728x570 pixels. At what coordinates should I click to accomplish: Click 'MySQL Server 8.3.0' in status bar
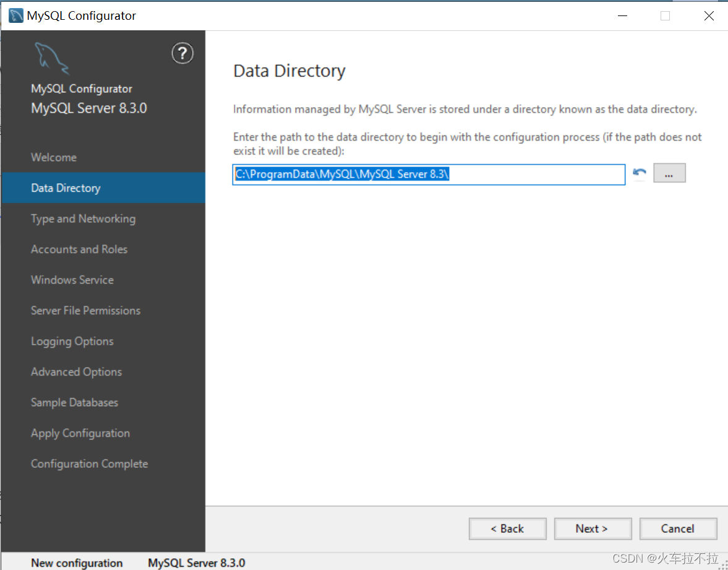click(x=197, y=563)
